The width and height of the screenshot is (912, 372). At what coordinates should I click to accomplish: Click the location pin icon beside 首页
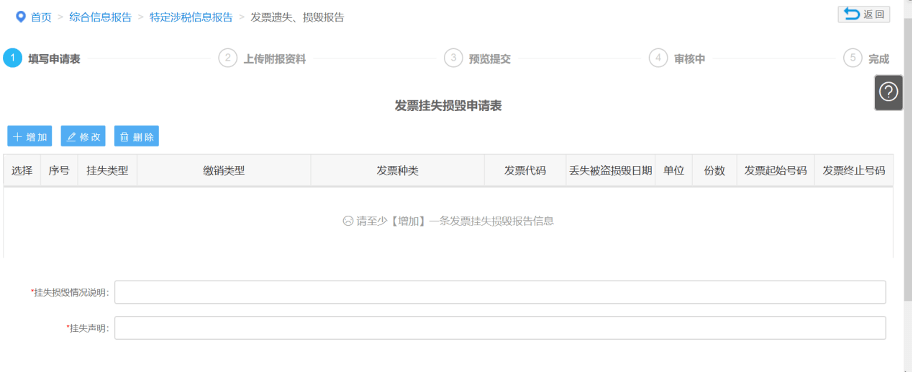[20, 16]
